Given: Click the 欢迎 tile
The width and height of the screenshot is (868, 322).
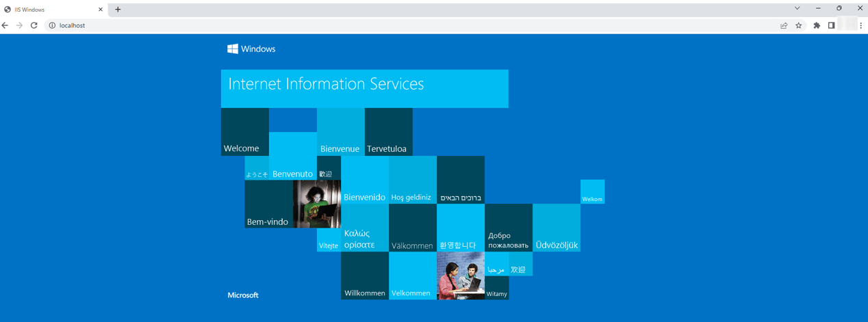Looking at the screenshot, I should pos(520,264).
